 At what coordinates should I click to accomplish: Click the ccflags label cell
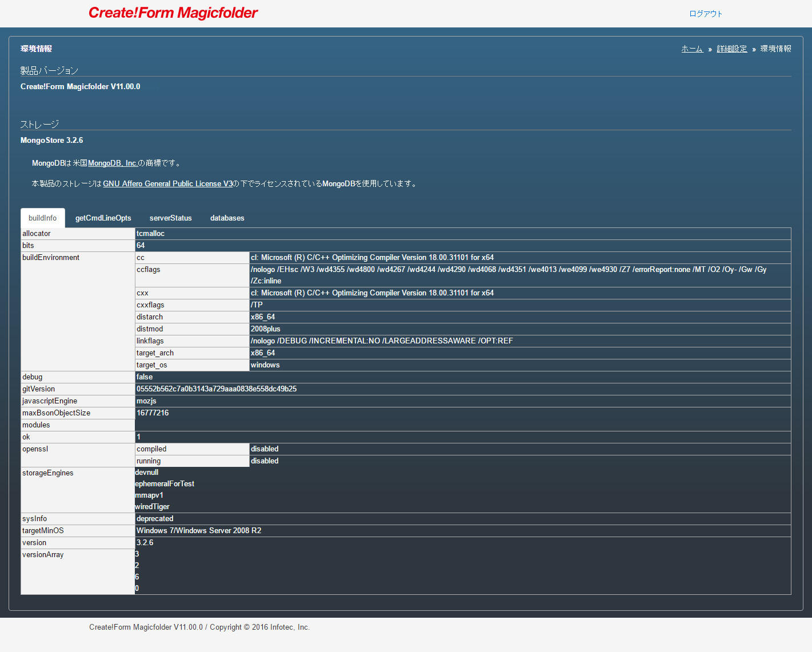coord(192,275)
